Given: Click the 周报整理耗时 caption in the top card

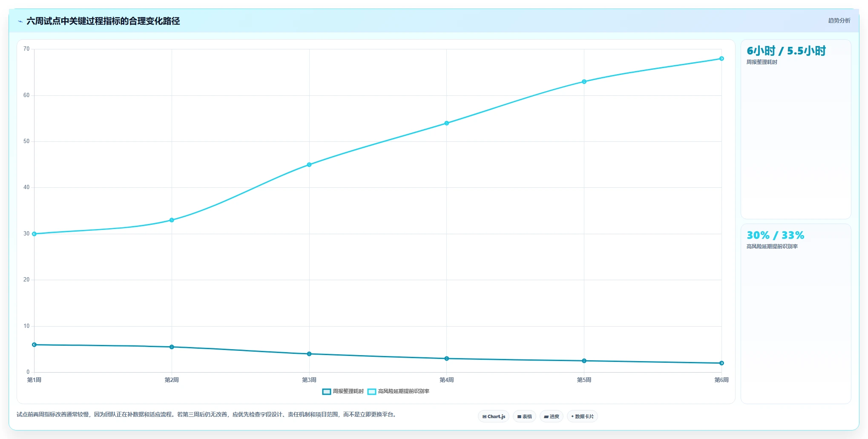Looking at the screenshot, I should 762,62.
